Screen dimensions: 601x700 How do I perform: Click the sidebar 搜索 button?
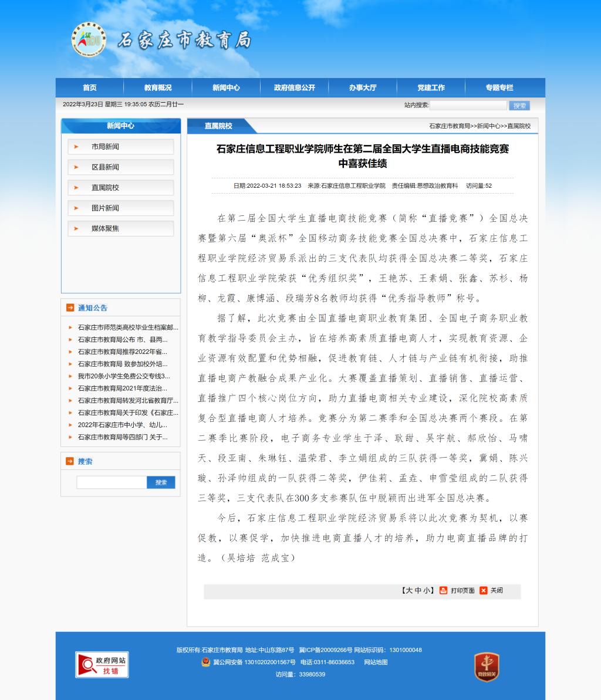point(161,482)
